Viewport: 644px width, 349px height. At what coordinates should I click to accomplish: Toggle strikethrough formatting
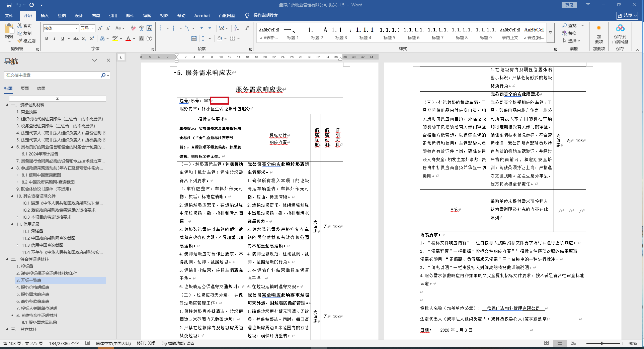(76, 39)
